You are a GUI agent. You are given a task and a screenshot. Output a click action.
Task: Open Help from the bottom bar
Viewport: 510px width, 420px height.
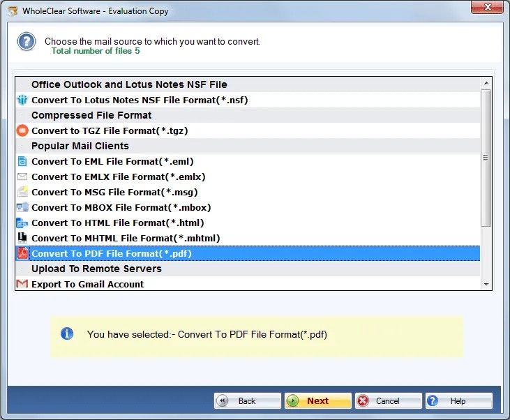coord(459,400)
